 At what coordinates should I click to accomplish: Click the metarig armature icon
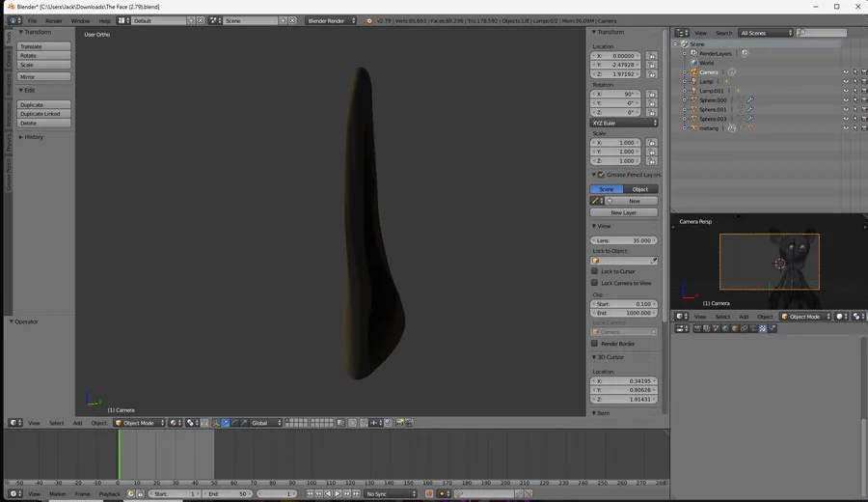693,128
